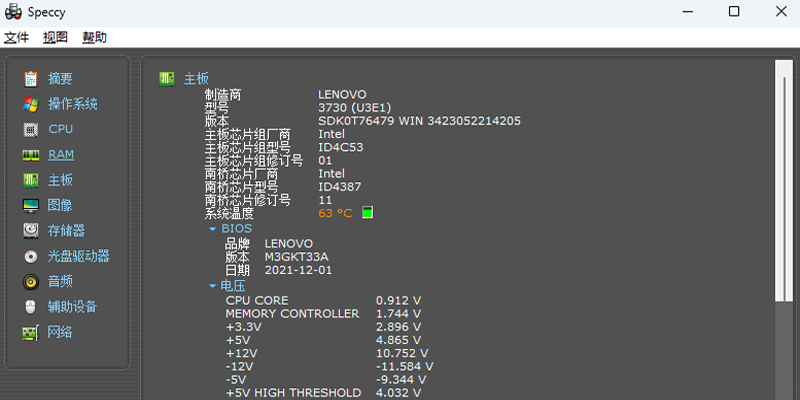Click BIOS date 2021-12-01

[298, 270]
